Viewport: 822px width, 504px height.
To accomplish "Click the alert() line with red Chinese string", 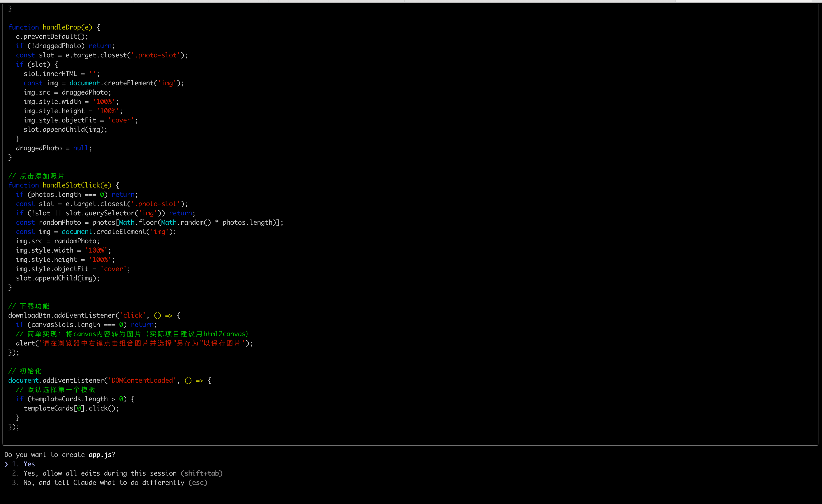I will 134,343.
